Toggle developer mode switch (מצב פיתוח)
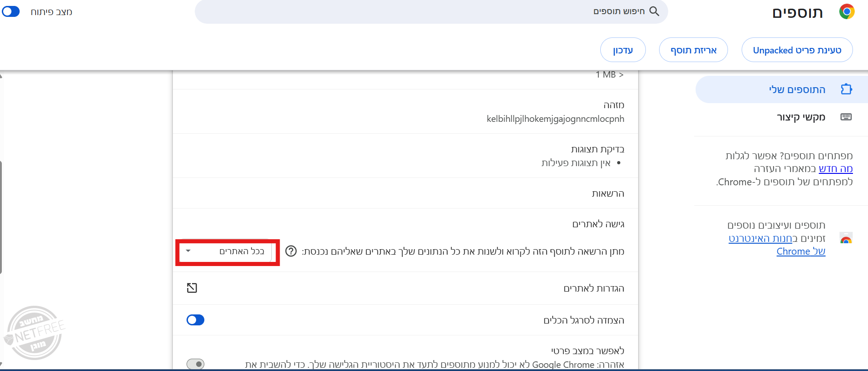 pyautogui.click(x=11, y=11)
